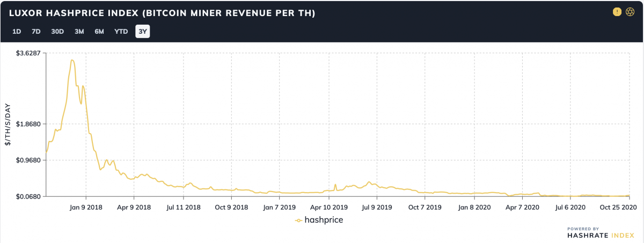The image size is (644, 243).
Task: Click the Oct 25 2020 date label
Action: 618,206
